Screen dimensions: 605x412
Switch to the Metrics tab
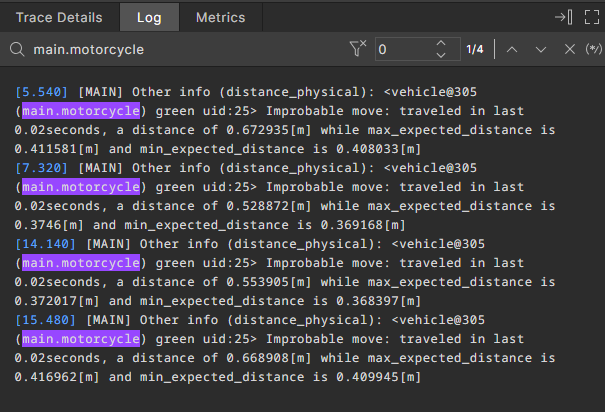(x=220, y=17)
